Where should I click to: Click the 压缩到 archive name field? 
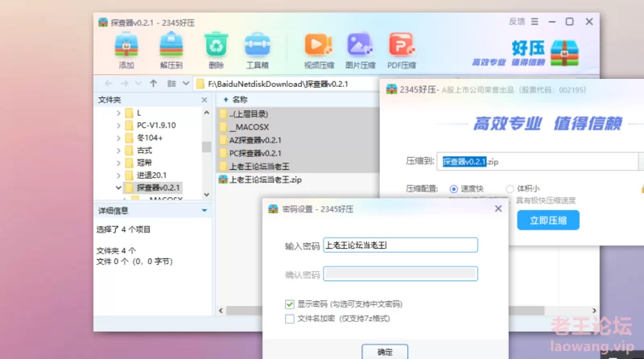tap(538, 162)
